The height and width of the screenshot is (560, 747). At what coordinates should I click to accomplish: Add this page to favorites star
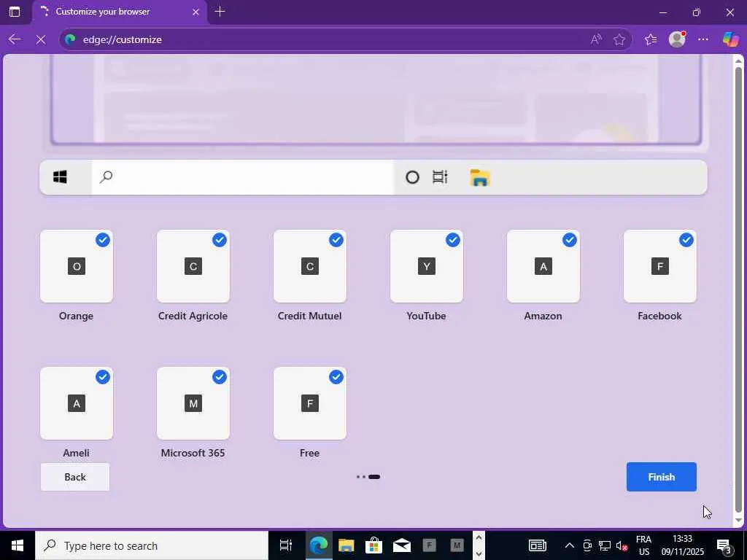click(x=619, y=39)
